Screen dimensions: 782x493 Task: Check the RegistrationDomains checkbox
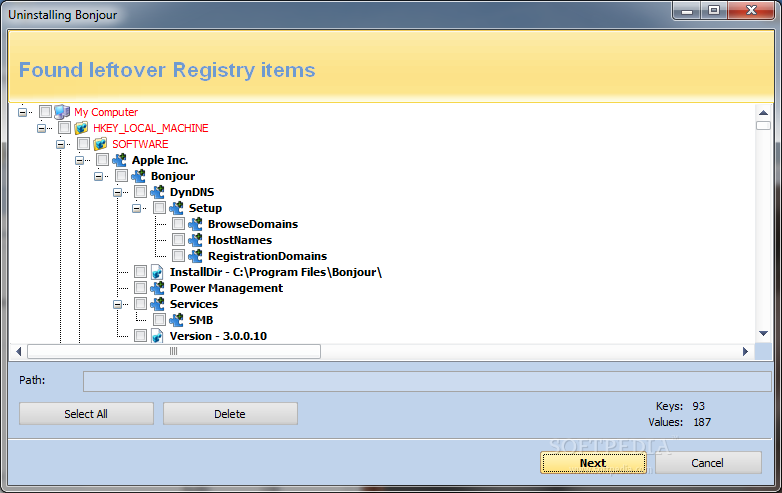tap(178, 255)
